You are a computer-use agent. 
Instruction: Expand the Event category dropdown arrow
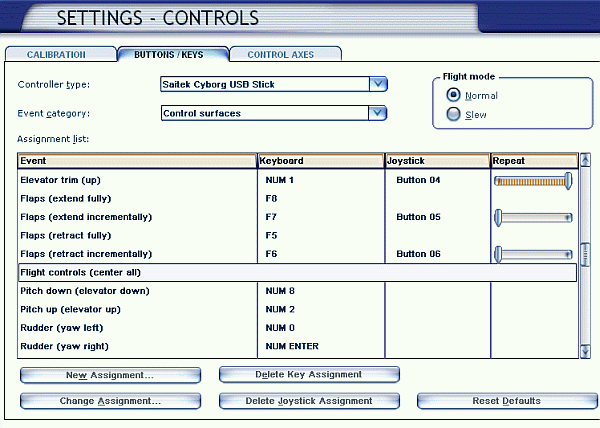pos(377,113)
